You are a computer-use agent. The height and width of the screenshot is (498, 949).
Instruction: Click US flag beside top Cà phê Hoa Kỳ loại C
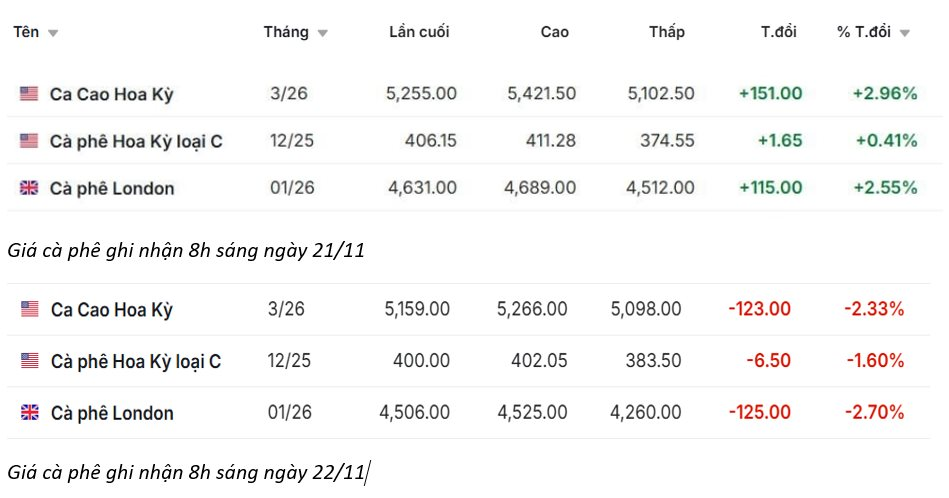(29, 141)
